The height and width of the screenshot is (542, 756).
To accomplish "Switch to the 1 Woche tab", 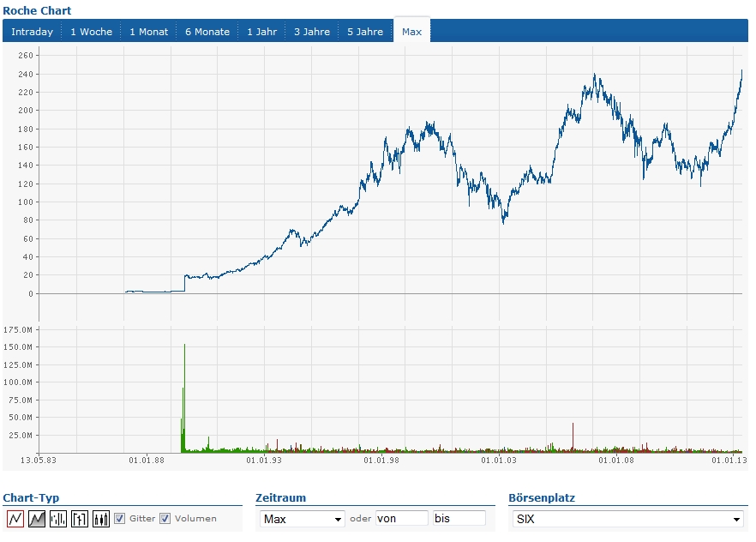I will 91,32.
